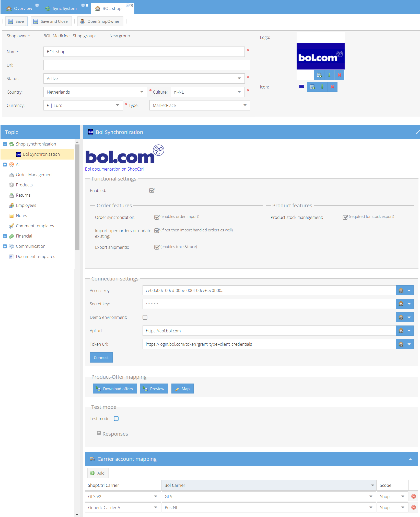The height and width of the screenshot is (517, 420).
Task: Click the Save button
Action: click(x=17, y=21)
